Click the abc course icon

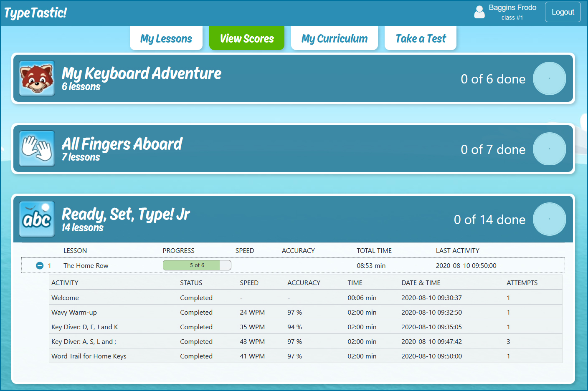tap(37, 219)
